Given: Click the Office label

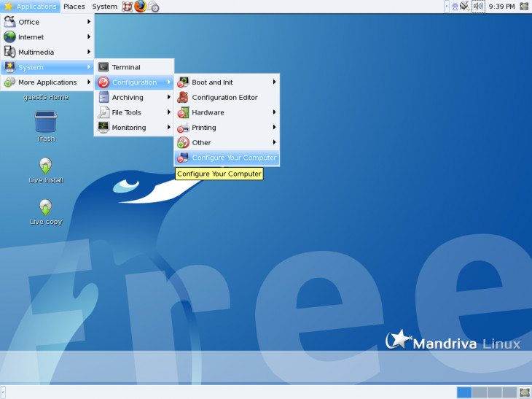Looking at the screenshot, I should pyautogui.click(x=29, y=22).
